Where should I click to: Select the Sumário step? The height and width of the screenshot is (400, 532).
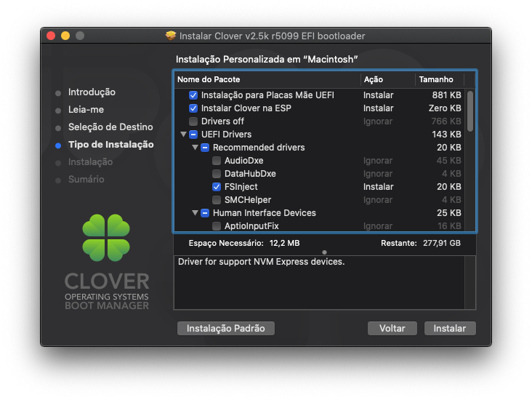pyautogui.click(x=86, y=180)
